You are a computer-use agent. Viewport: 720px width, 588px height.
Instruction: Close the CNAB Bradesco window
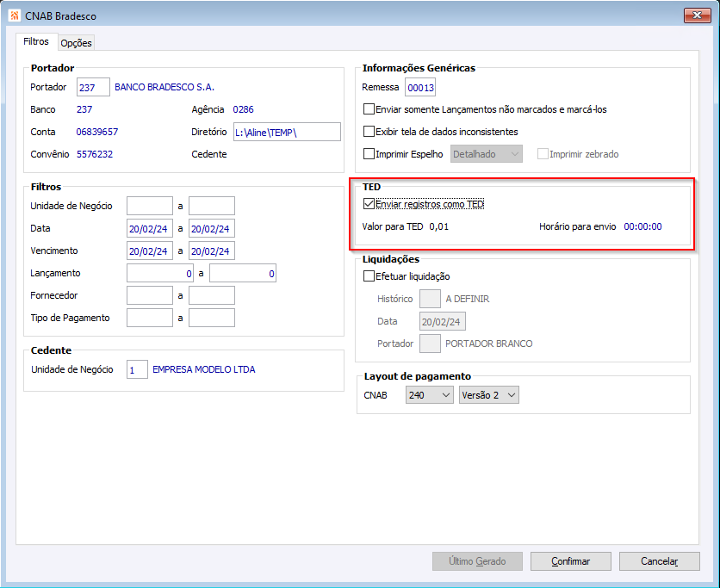click(x=697, y=15)
